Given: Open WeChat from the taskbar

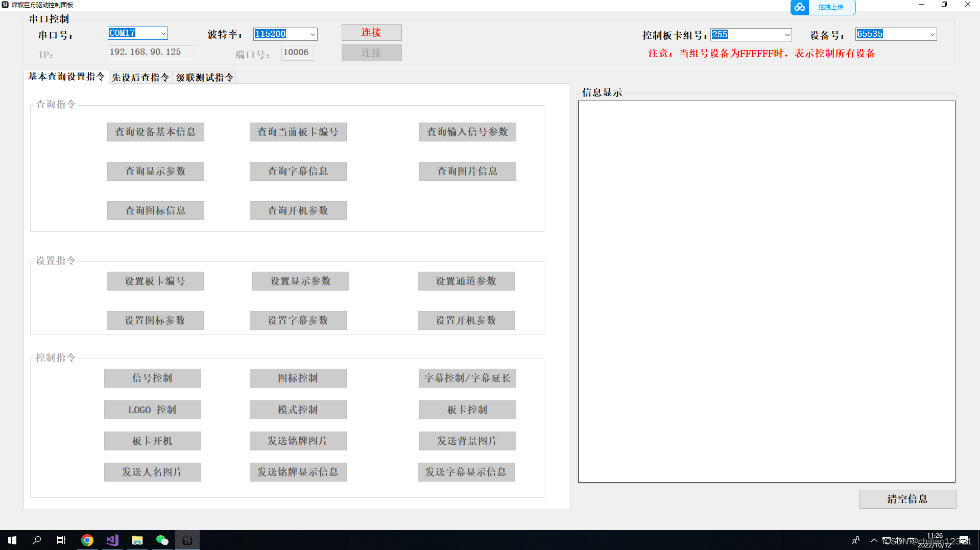Looking at the screenshot, I should [x=162, y=540].
